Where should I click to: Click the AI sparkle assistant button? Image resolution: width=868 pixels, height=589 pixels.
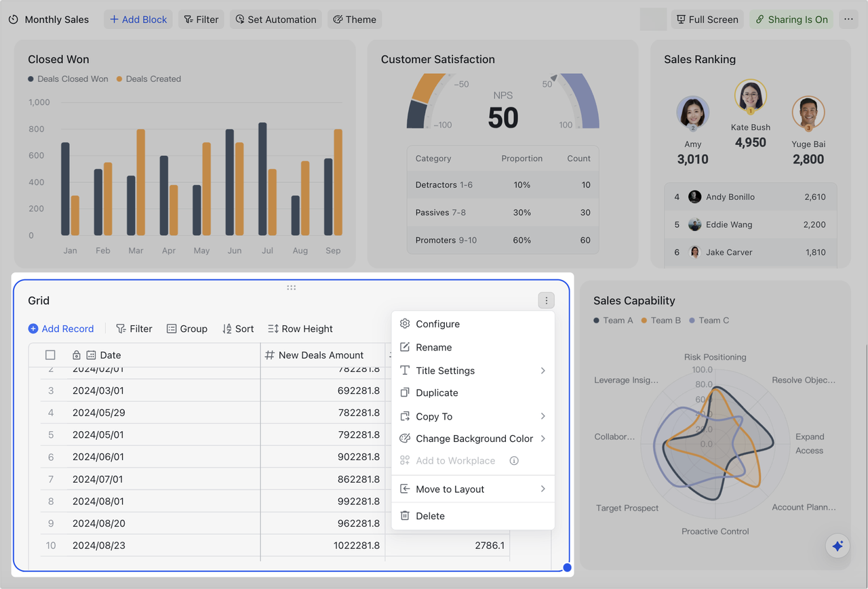[x=837, y=546]
